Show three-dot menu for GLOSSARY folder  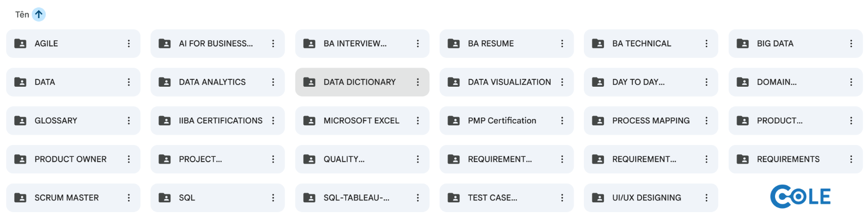129,121
